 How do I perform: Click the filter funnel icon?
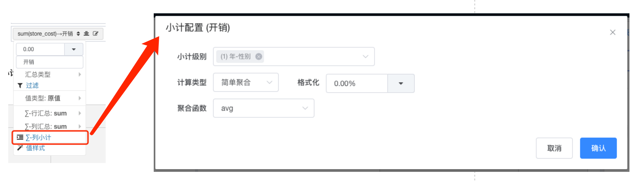[20, 86]
